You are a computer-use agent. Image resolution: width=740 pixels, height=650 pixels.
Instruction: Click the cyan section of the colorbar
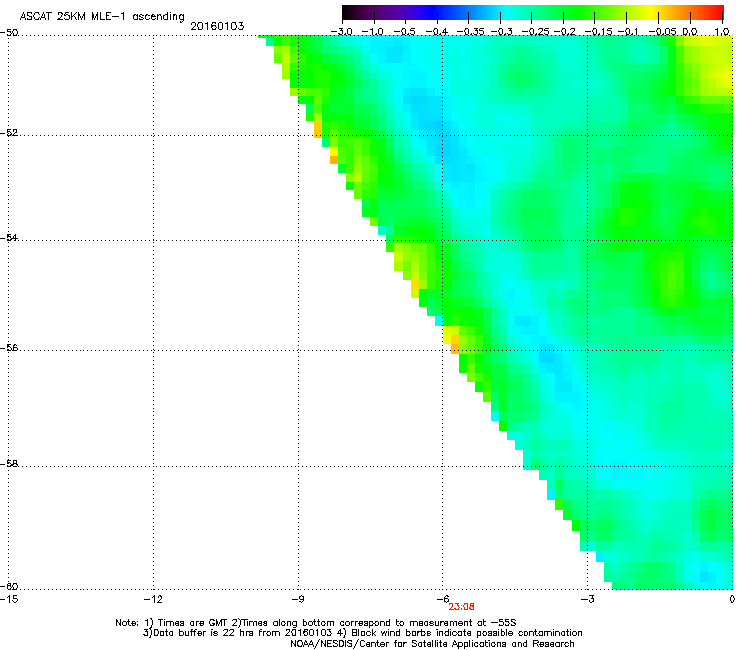tap(507, 12)
